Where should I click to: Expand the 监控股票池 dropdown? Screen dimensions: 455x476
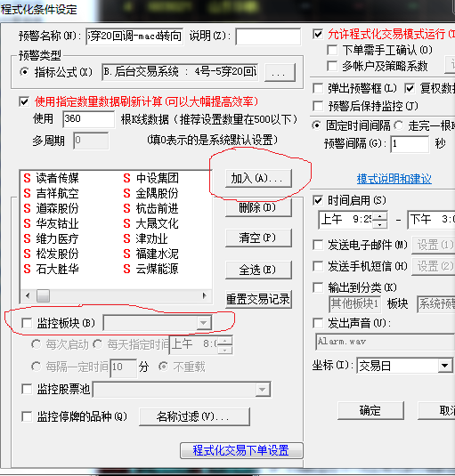[263, 390]
